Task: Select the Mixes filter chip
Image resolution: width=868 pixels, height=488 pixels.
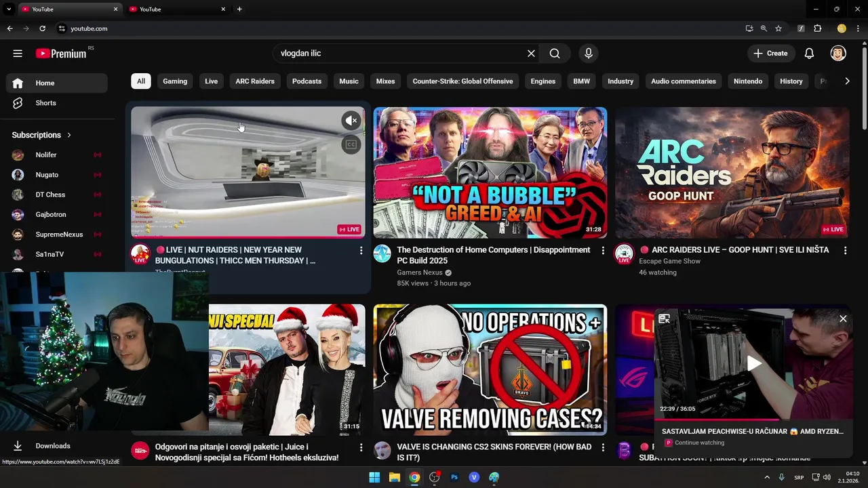Action: (x=385, y=81)
